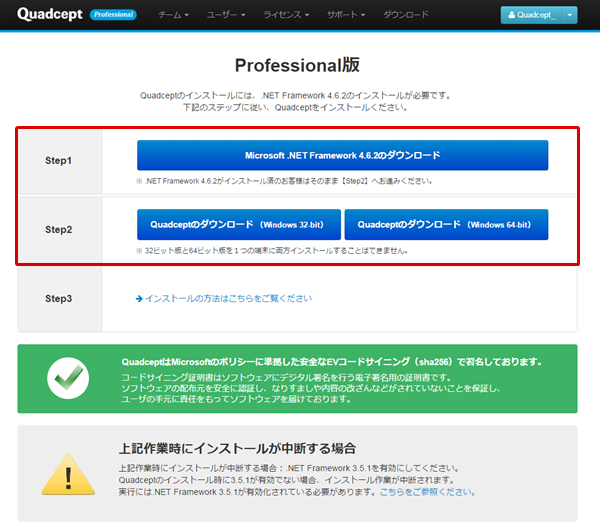This screenshot has height=531, width=600.
Task: Click the EVコードサイニング (sha256) headline text
Action: (x=332, y=362)
